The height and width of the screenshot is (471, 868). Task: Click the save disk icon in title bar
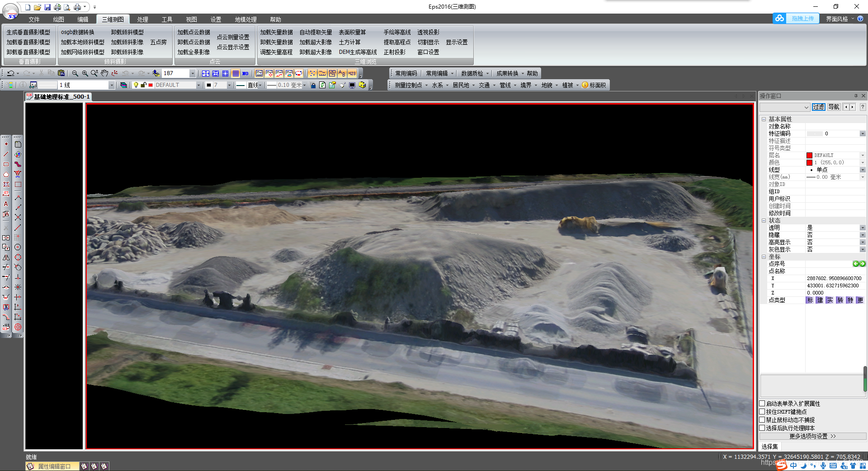click(47, 7)
